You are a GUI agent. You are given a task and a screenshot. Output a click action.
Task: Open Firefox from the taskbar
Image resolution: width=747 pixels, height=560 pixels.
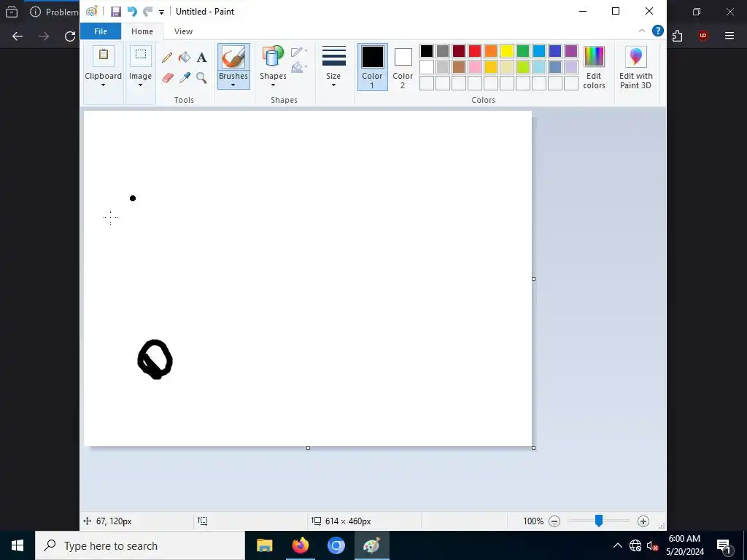coord(300,545)
